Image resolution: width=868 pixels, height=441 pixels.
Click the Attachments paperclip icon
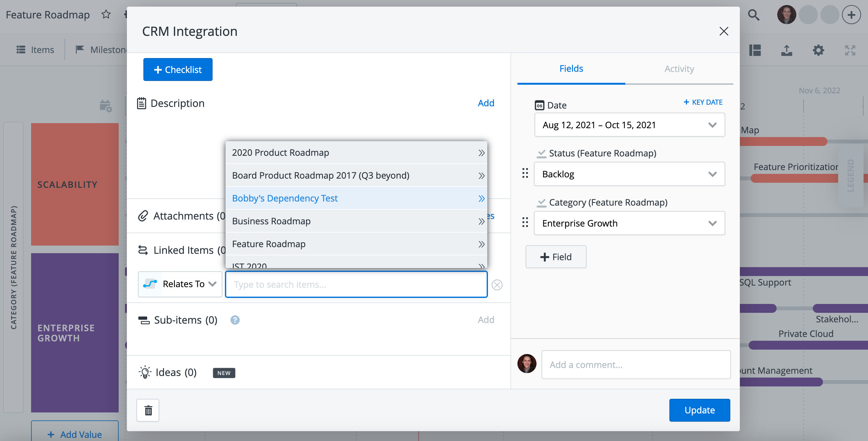(x=143, y=216)
